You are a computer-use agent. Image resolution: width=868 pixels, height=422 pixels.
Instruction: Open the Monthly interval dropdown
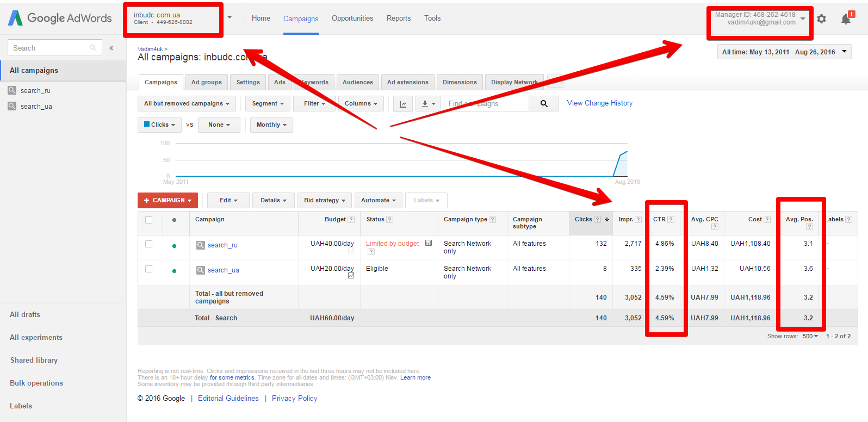271,125
